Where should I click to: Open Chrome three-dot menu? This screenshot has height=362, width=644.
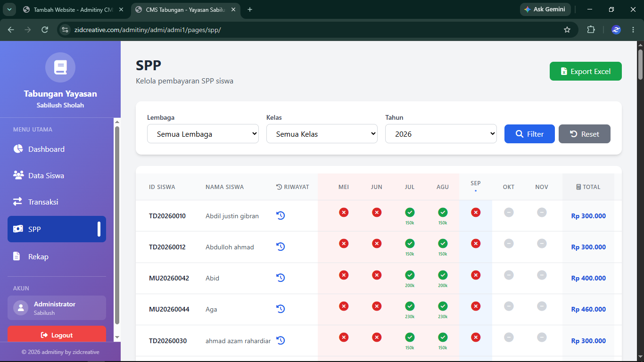click(633, 30)
